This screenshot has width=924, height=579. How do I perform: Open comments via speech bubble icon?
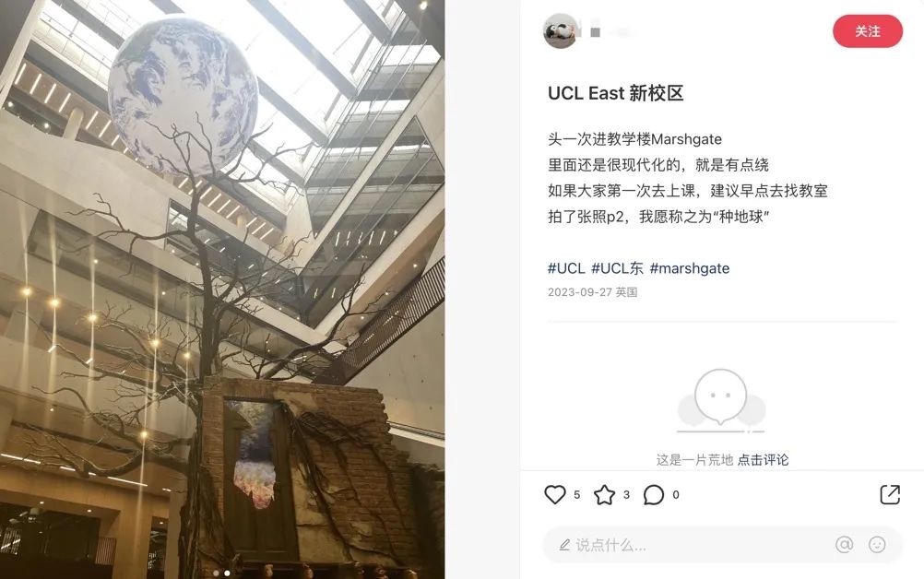pyautogui.click(x=654, y=495)
